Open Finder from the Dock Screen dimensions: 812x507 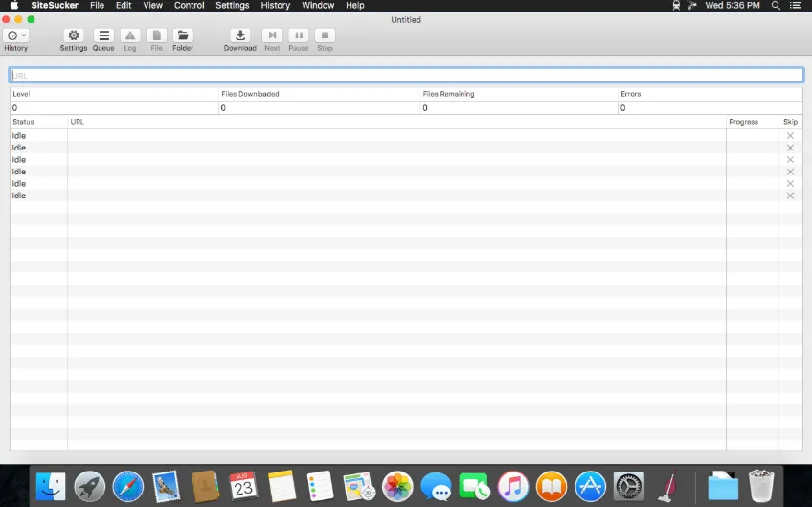[51, 487]
